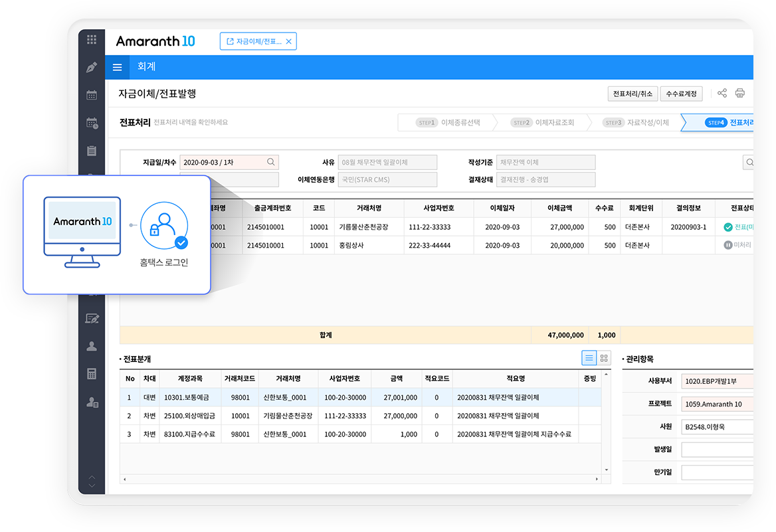
Task: Click the 이체연동은행 field
Action: [x=387, y=179]
